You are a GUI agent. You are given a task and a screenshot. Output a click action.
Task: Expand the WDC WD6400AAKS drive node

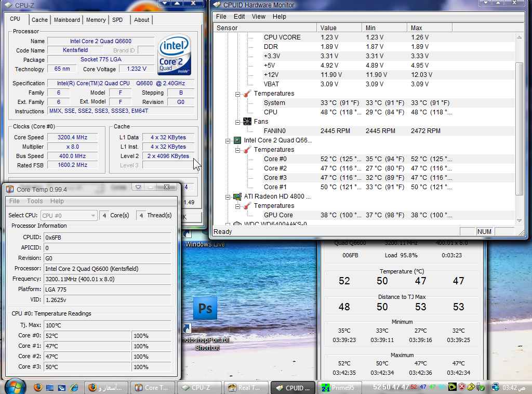[228, 225]
